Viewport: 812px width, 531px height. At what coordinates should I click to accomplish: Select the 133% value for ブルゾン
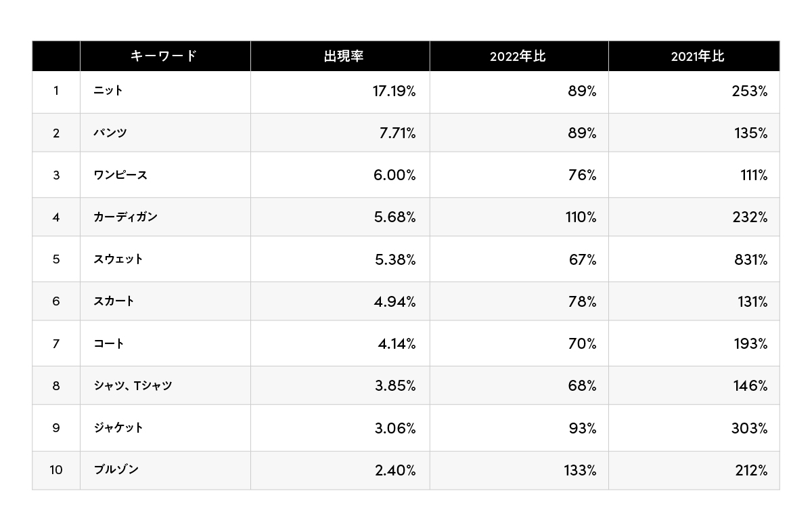tap(580, 470)
